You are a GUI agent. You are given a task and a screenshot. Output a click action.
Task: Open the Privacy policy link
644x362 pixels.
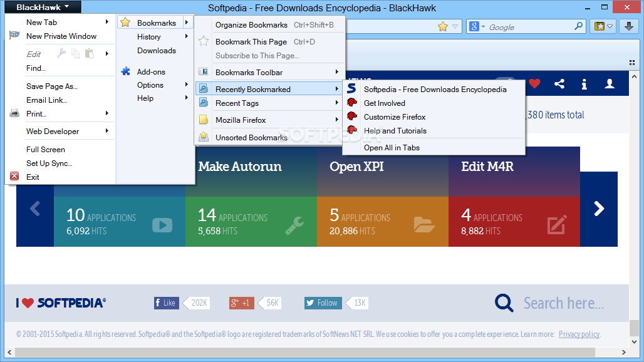pyautogui.click(x=579, y=334)
